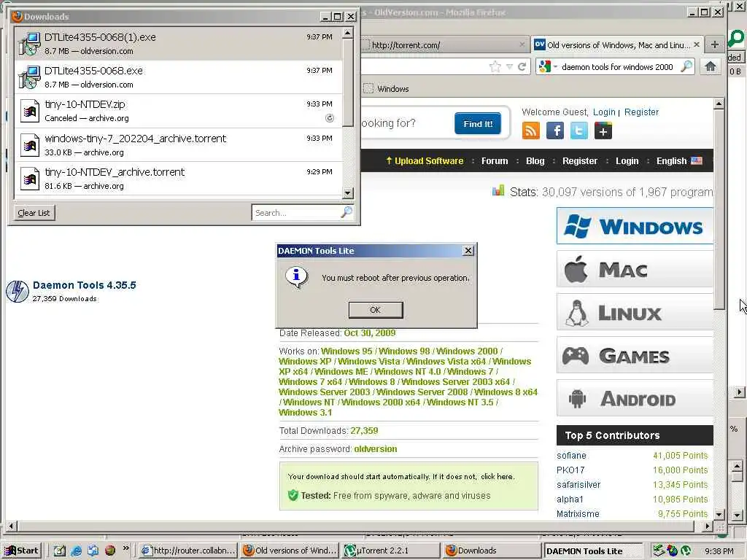Open the Windows bookmark in bookmarks toolbar

click(x=387, y=88)
